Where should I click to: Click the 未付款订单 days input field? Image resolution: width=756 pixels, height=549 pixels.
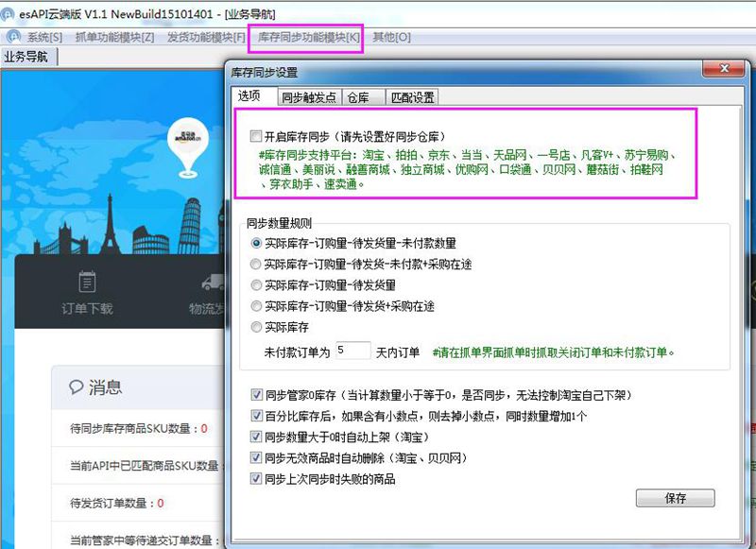352,351
